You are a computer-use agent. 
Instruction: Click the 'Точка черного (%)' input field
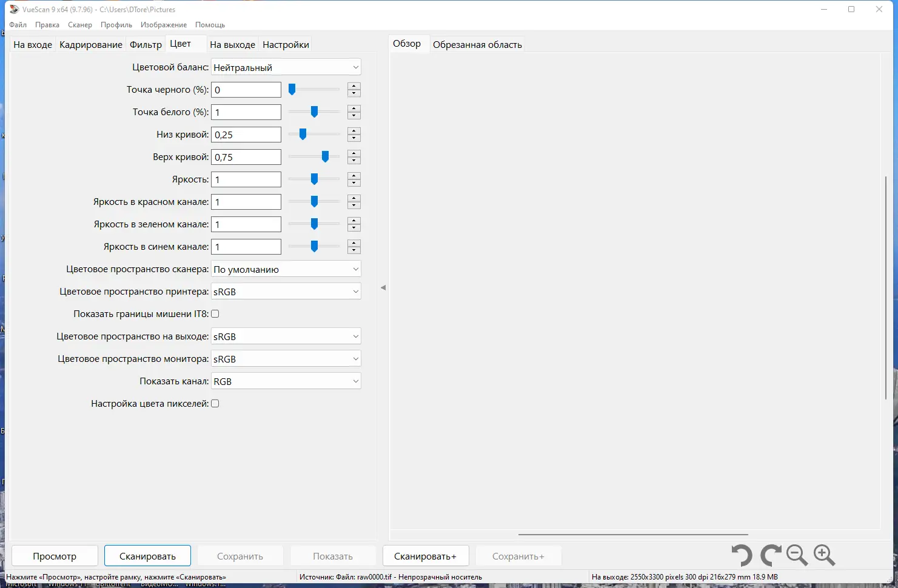[246, 90]
